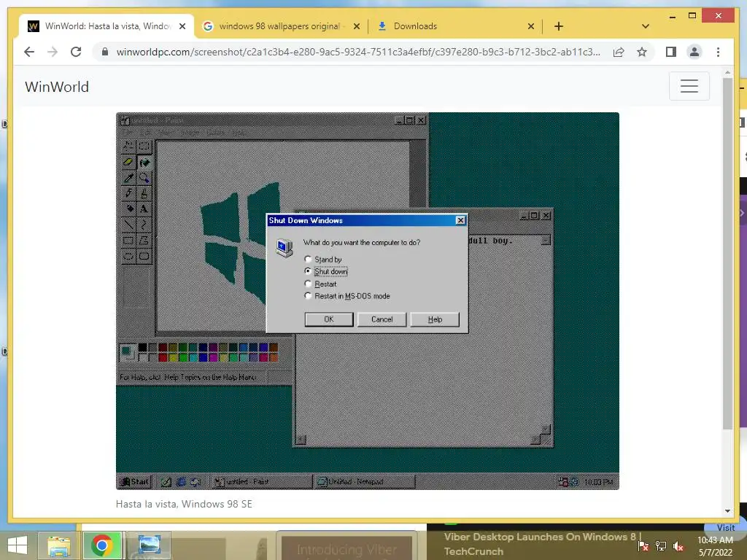Click the Untitled - Notepad taskbar button
Screen dimensions: 747x560
pyautogui.click(x=365, y=482)
